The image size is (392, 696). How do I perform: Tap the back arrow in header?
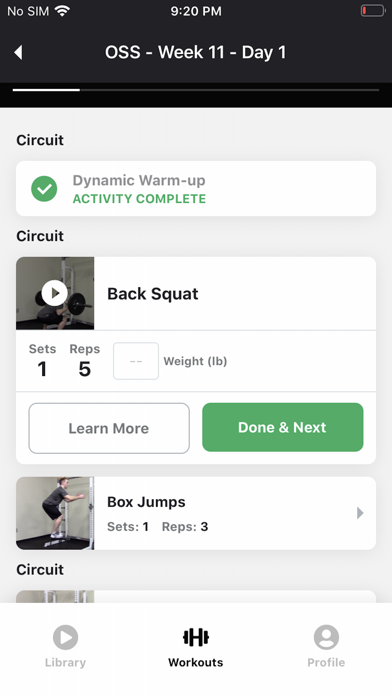(18, 52)
